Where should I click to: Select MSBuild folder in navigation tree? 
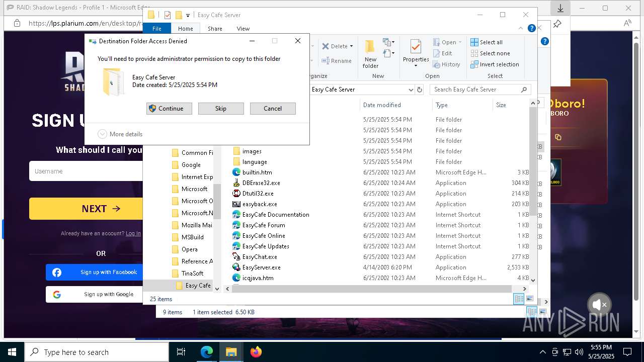coord(188,237)
